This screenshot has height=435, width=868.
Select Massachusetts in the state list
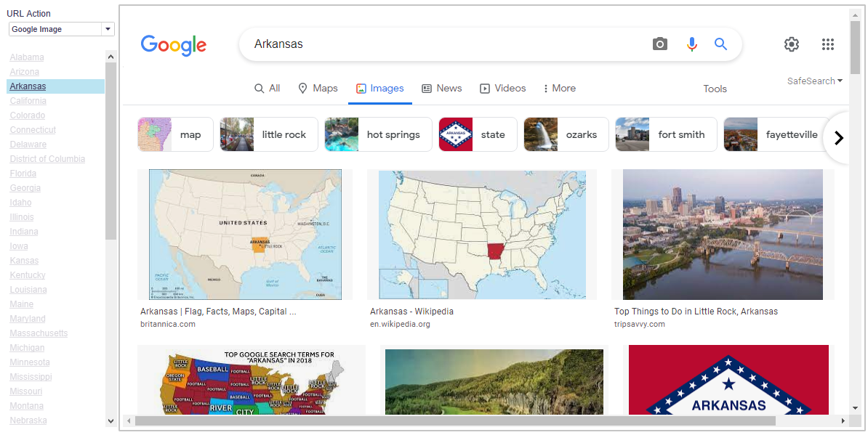39,333
